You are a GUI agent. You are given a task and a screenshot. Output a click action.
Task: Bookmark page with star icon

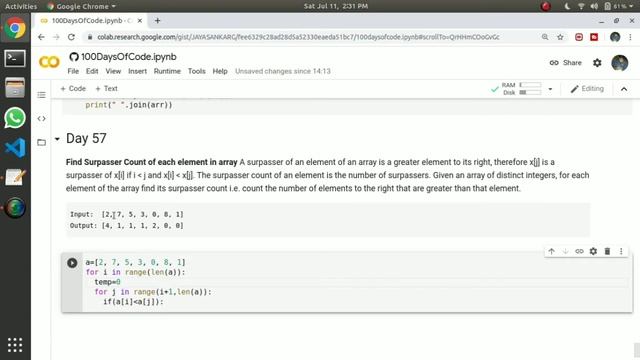560,37
